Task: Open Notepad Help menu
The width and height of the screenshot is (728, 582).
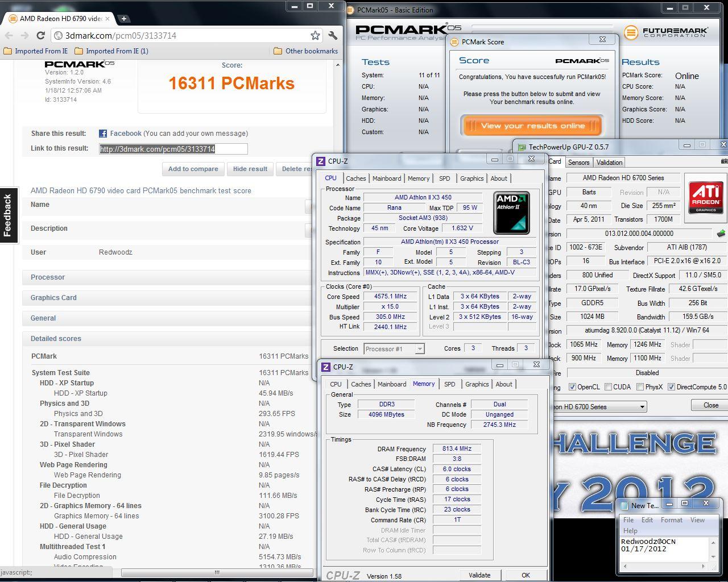Action: pyautogui.click(x=630, y=530)
